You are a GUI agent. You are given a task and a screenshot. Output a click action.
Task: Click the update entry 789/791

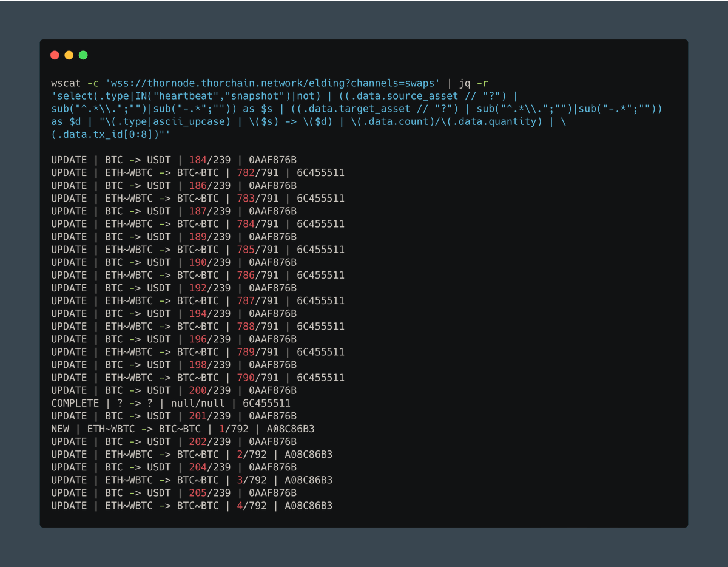(x=198, y=352)
